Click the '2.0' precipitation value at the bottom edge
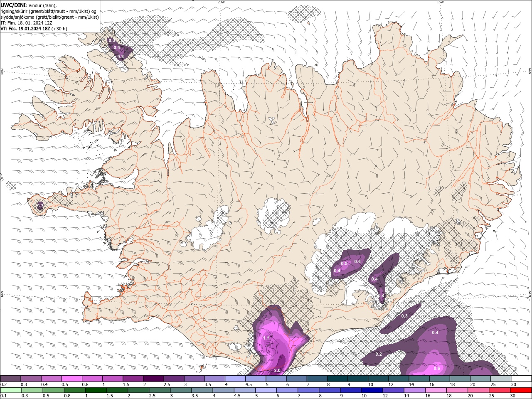This screenshot has width=532, height=399. 277,370
